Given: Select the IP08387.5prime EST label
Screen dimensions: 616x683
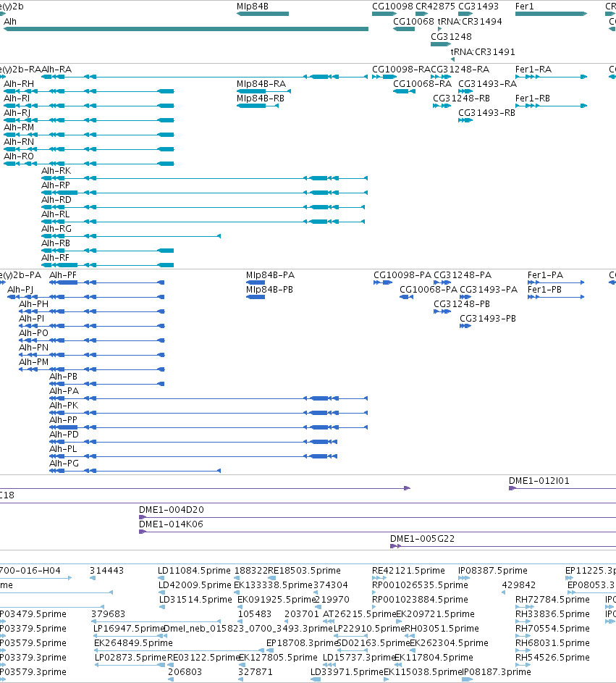Looking at the screenshot, I should [x=493, y=570].
